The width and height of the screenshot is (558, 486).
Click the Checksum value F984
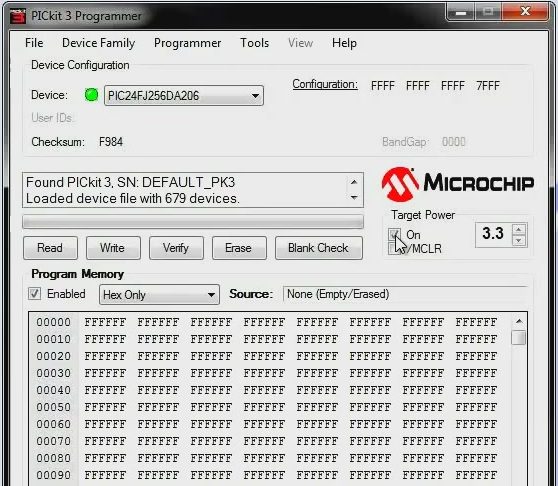click(x=111, y=142)
